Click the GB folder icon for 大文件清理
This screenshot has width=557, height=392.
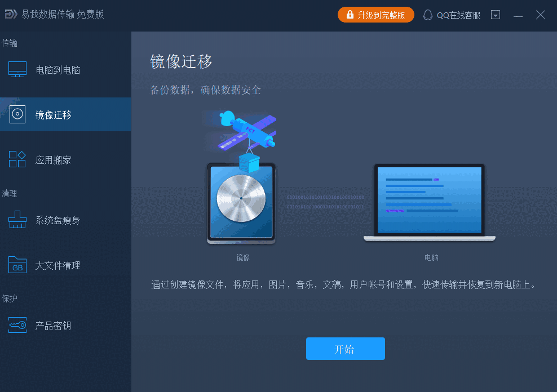coord(17,265)
